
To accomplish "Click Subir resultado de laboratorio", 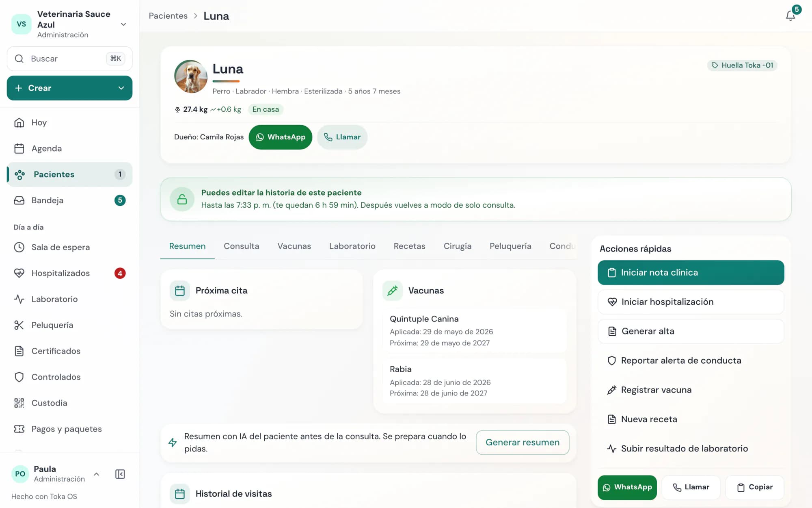I will click(x=691, y=448).
